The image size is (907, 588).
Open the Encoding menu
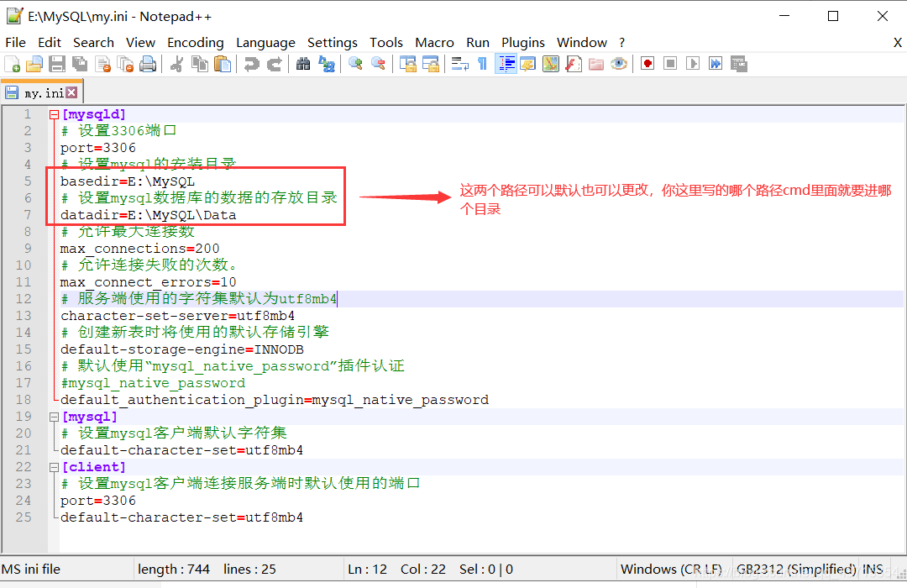195,42
